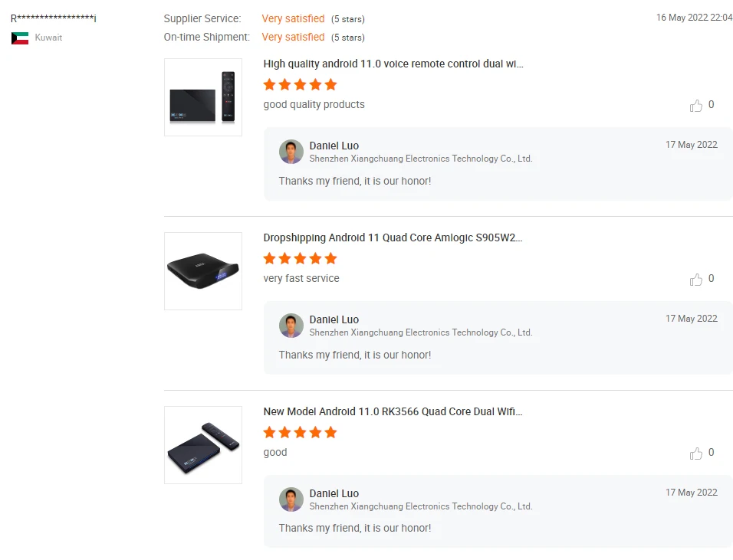The height and width of the screenshot is (560, 733).
Task: Open the Amlogic S905W2 TV box thumbnail
Action: [x=203, y=271]
